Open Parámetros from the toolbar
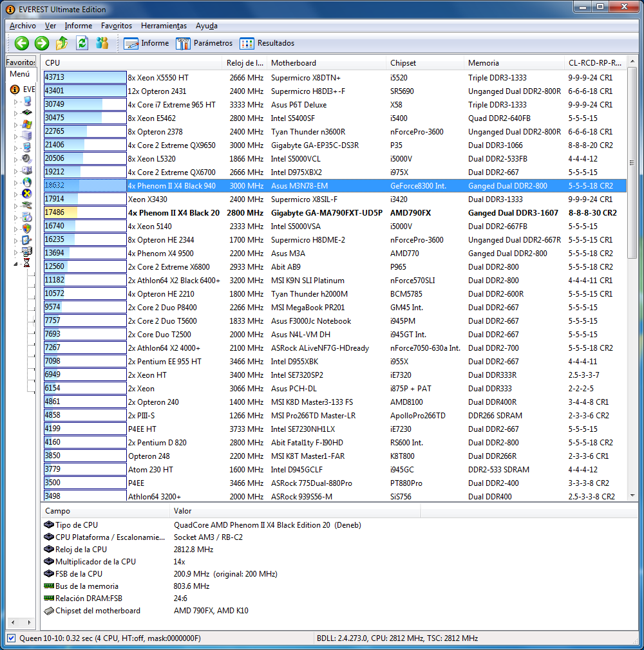The image size is (644, 650). pos(204,43)
